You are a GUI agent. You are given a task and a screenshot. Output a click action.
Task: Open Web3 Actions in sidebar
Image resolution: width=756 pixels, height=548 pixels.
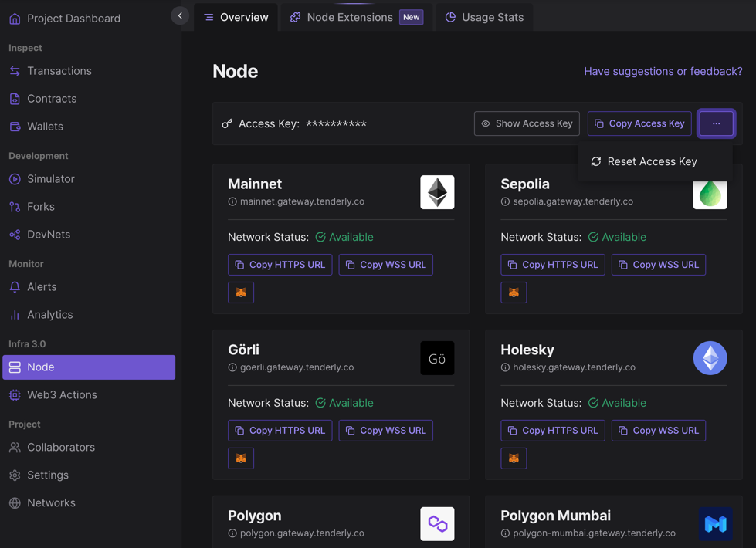point(53,394)
